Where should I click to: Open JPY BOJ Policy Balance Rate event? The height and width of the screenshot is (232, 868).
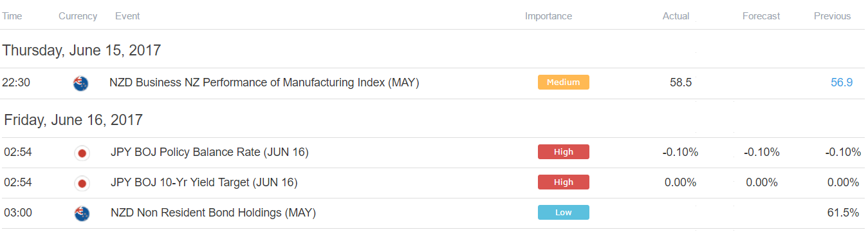click(209, 152)
